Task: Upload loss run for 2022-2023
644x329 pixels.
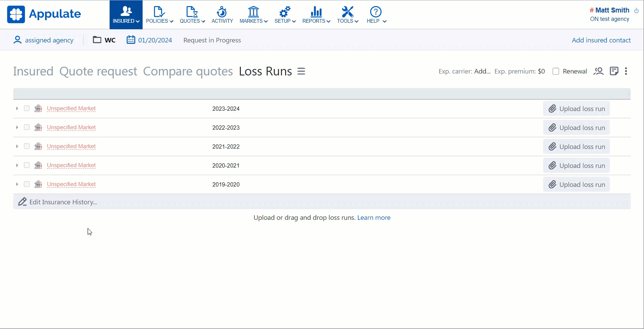Action: coord(576,128)
